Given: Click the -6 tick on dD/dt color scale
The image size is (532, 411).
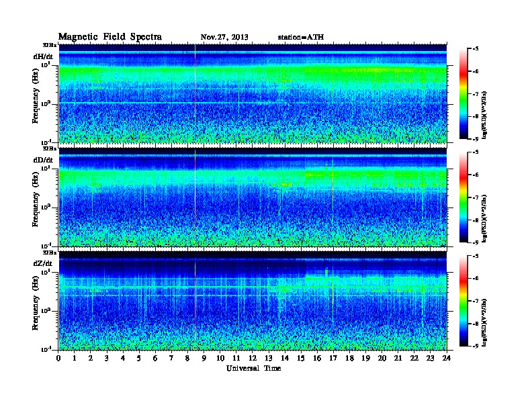Looking at the screenshot, I should click(x=476, y=175).
